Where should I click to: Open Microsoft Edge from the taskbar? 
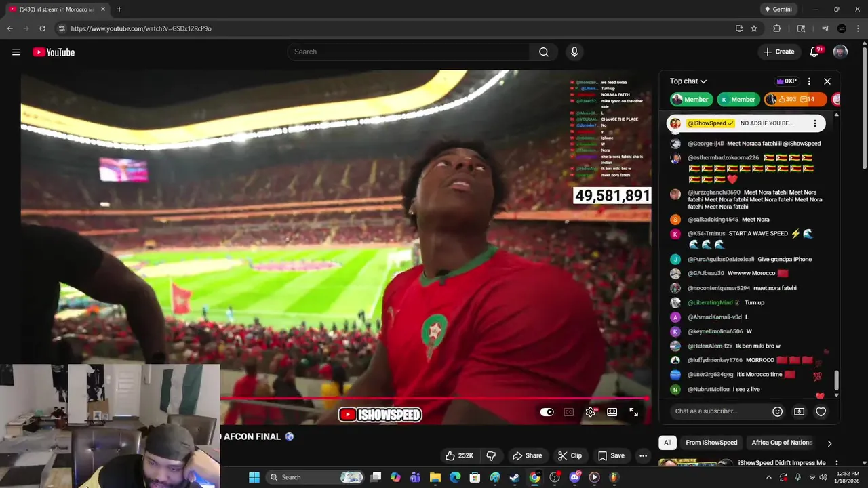click(x=455, y=477)
